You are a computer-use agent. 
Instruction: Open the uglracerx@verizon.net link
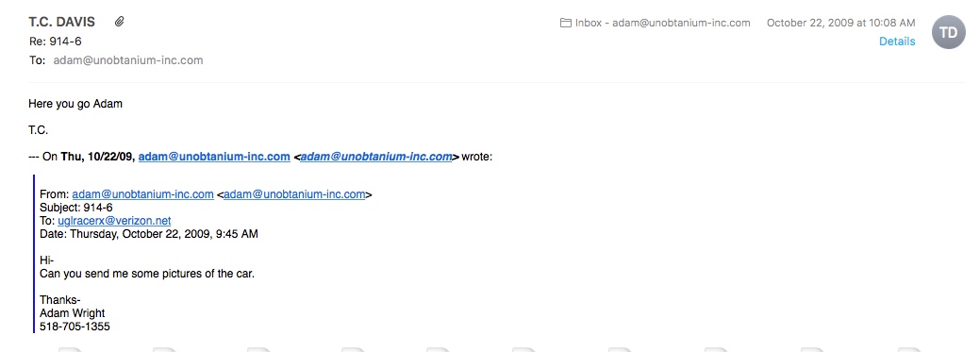click(x=114, y=221)
